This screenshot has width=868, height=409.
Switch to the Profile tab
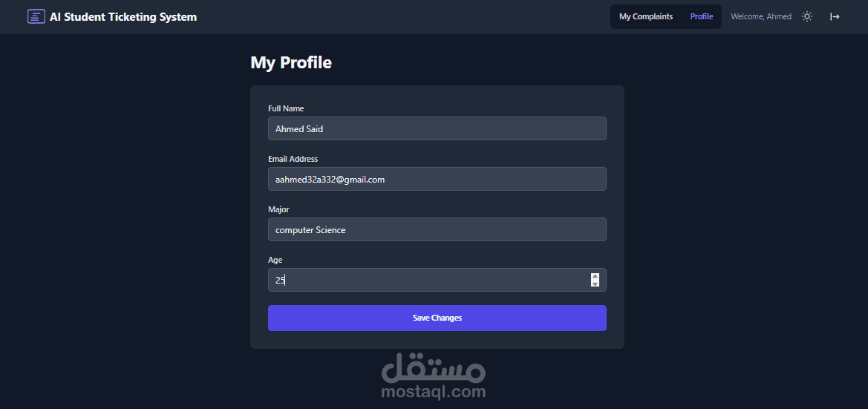point(702,16)
